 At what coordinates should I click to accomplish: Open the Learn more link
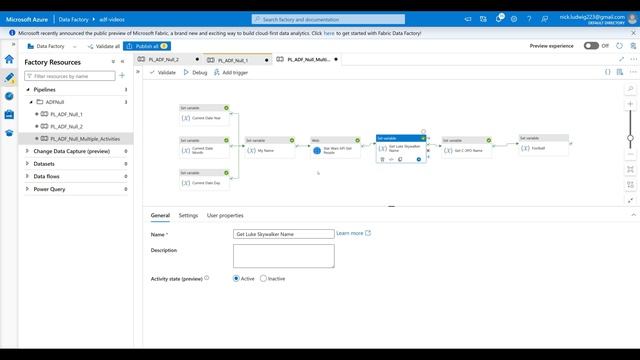pyautogui.click(x=353, y=233)
